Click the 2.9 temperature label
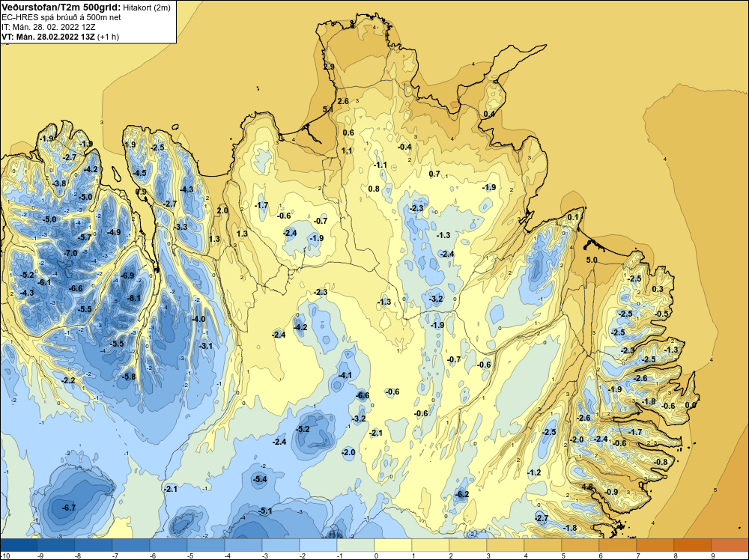 point(329,67)
